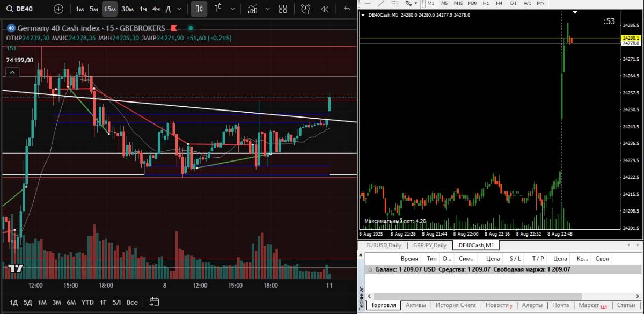
Task: Switch to the EURUSD,Daily chart tab
Action: coord(383,245)
